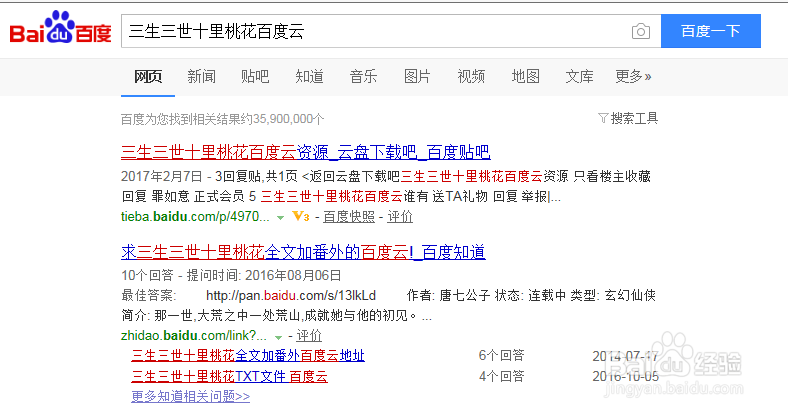
Task: Open 三生三世十里桃花TXT文件 百度云 link
Action: 229,376
